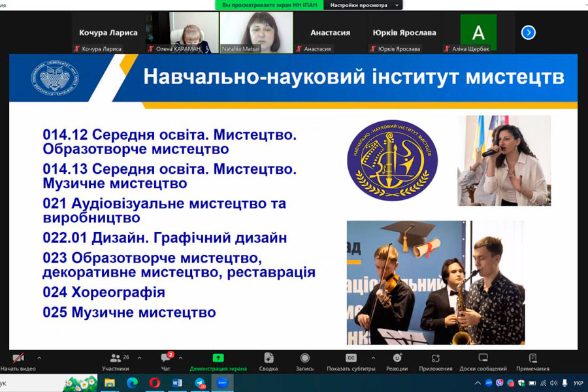Select Аліна Щербак avatar tile
588x392 pixels.
point(478,32)
